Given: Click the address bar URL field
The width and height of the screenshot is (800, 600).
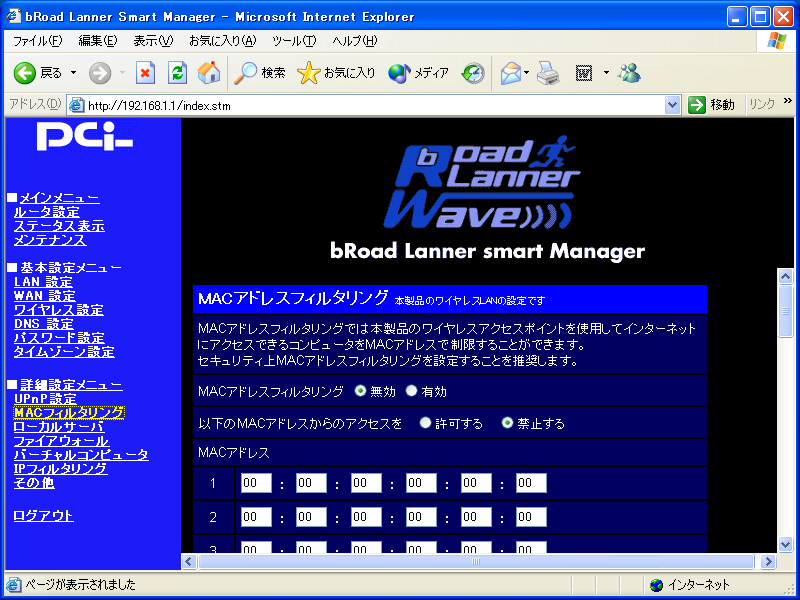Looking at the screenshot, I should click(375, 106).
